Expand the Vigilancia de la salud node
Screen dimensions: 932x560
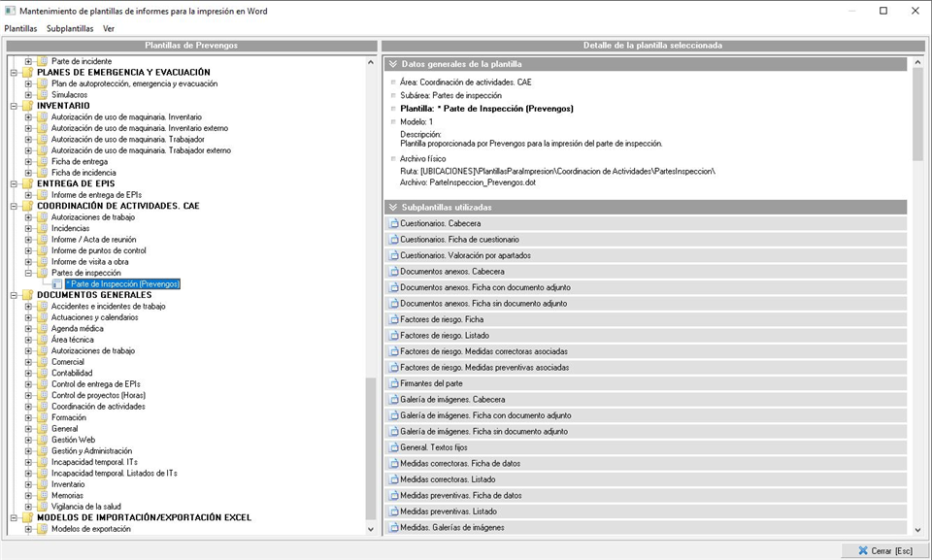[x=29, y=507]
